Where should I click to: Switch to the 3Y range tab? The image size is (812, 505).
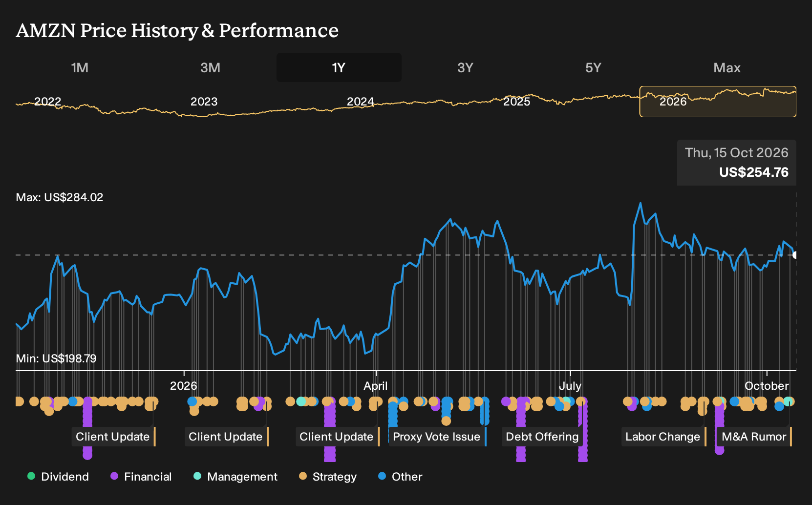tap(465, 67)
